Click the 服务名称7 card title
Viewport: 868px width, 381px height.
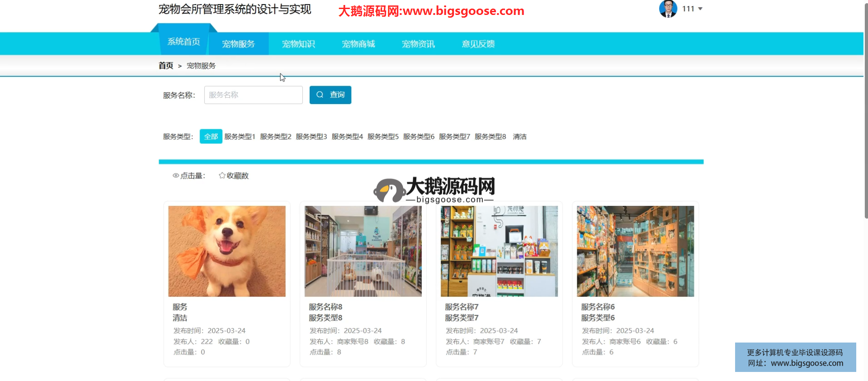pyautogui.click(x=462, y=307)
